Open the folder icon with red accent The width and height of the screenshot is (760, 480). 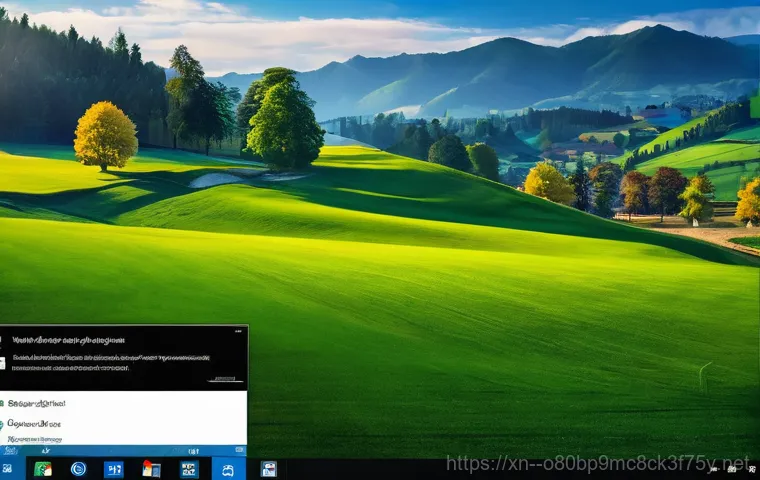[151, 468]
